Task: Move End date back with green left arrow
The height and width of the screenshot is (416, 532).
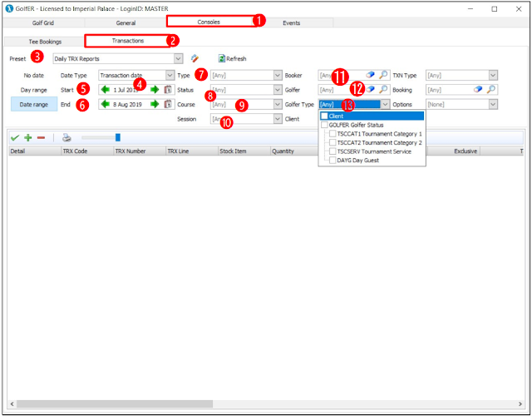Action: click(x=106, y=104)
